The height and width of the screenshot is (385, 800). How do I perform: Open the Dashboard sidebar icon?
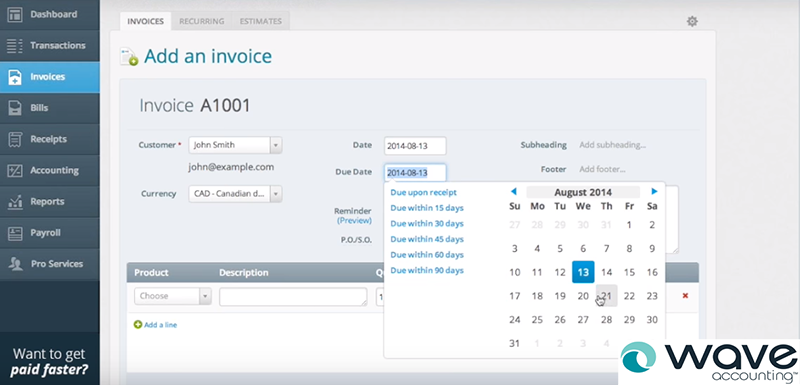(15, 14)
